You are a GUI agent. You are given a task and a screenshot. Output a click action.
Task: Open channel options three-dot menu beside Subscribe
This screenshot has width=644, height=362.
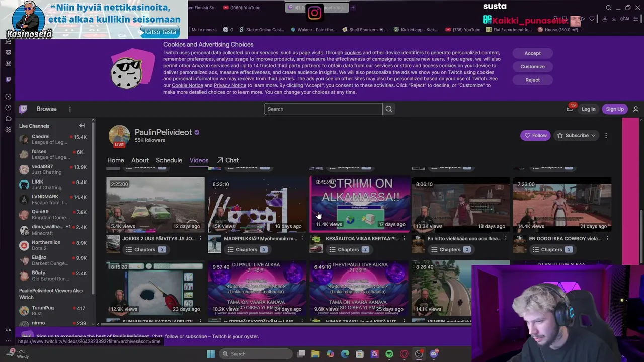tap(606, 135)
